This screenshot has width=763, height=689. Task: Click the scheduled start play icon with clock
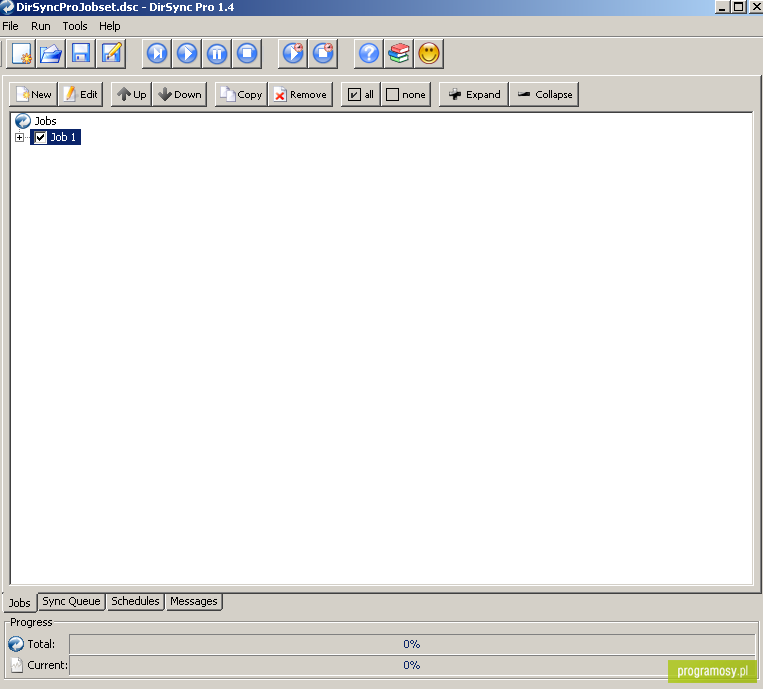tap(293, 54)
